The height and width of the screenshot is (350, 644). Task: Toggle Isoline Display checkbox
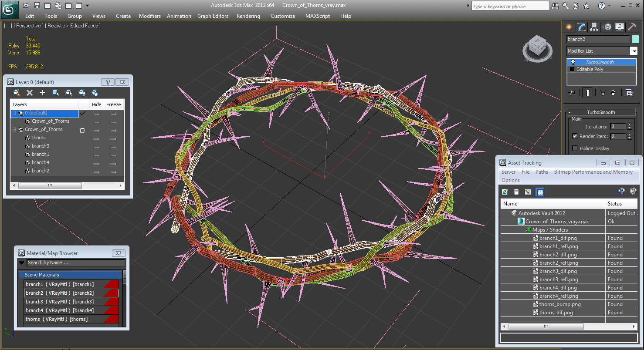pyautogui.click(x=575, y=148)
